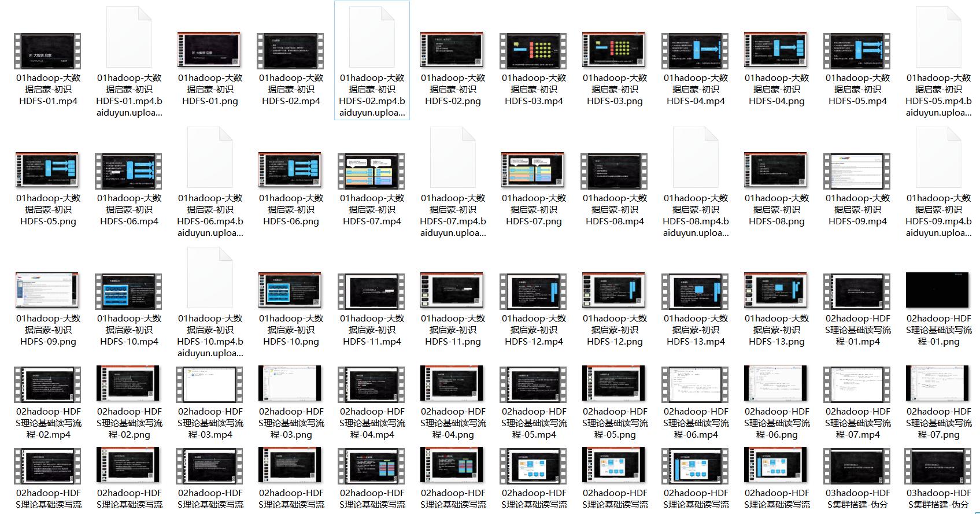Open the HDFS-13.mp4 video file
The width and height of the screenshot is (980, 514).
tap(696, 291)
